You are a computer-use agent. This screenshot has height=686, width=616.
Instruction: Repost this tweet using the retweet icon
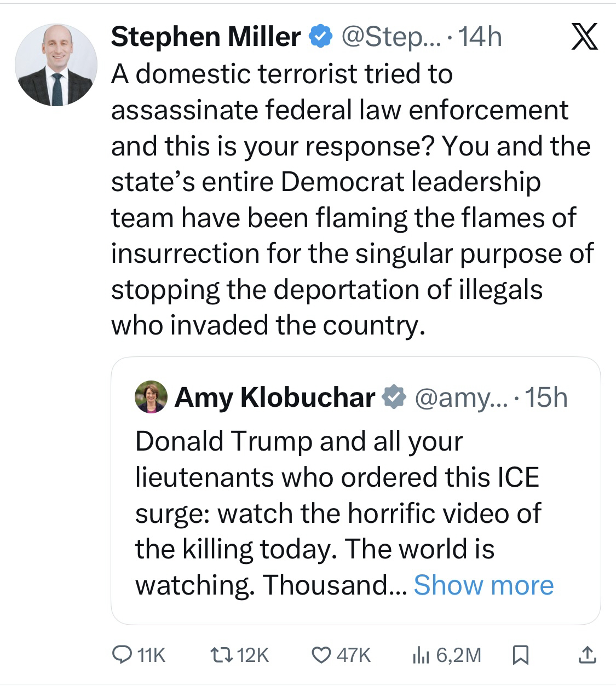[222, 654]
